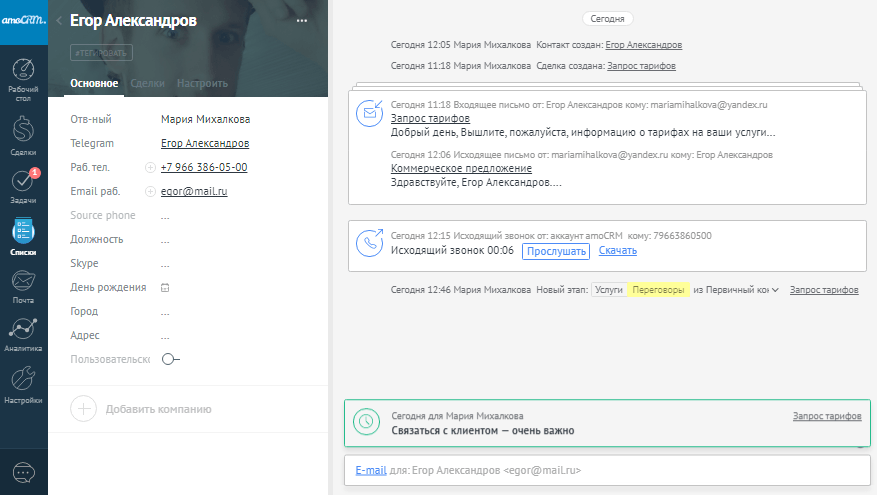Switch to the Сделки tab
The width and height of the screenshot is (877, 495).
point(147,83)
